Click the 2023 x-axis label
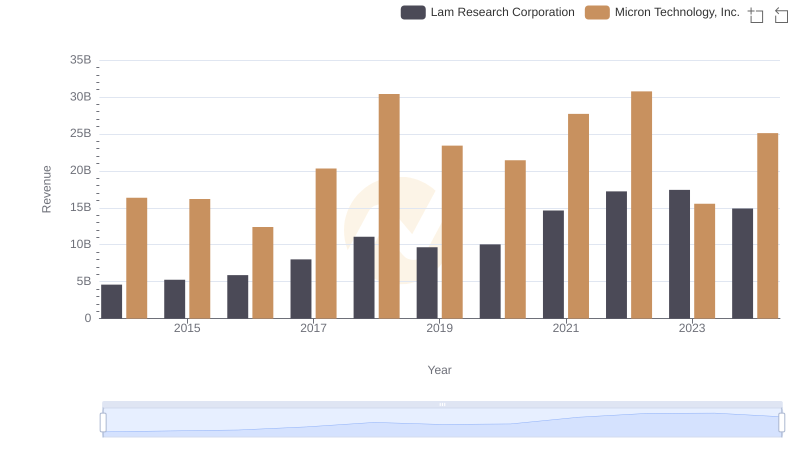 click(692, 328)
